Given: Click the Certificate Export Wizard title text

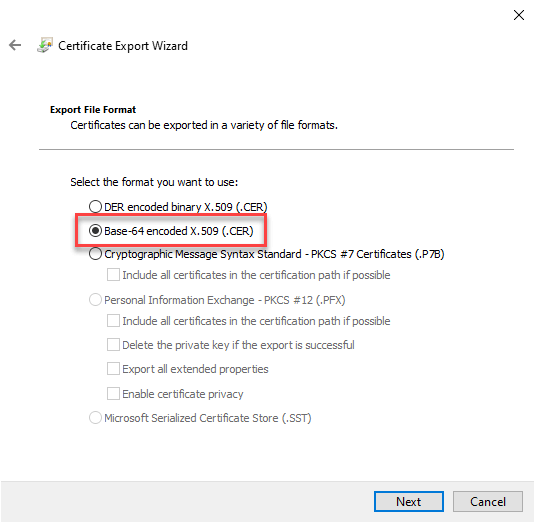Looking at the screenshot, I should coord(123,46).
